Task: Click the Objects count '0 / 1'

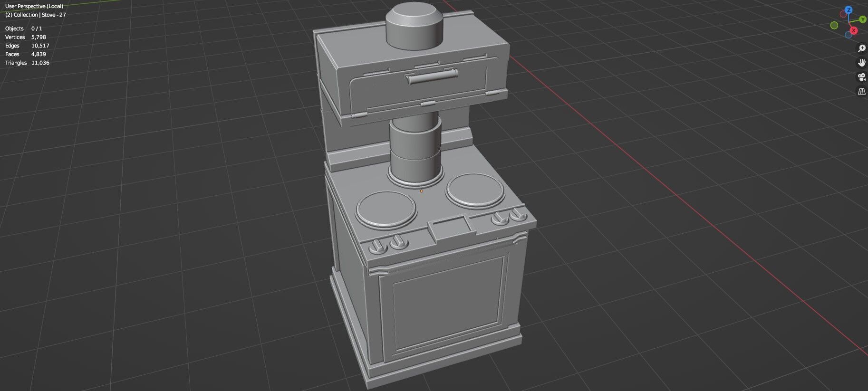Action: point(37,29)
